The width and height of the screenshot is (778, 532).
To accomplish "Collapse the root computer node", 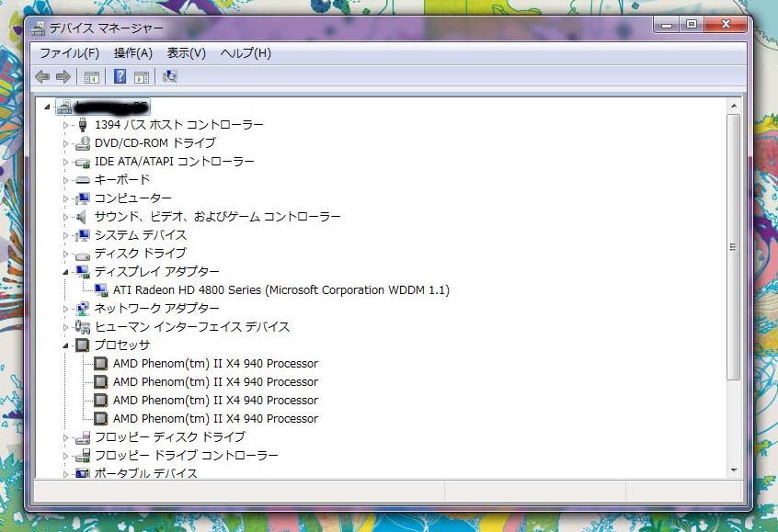I will coord(47,107).
